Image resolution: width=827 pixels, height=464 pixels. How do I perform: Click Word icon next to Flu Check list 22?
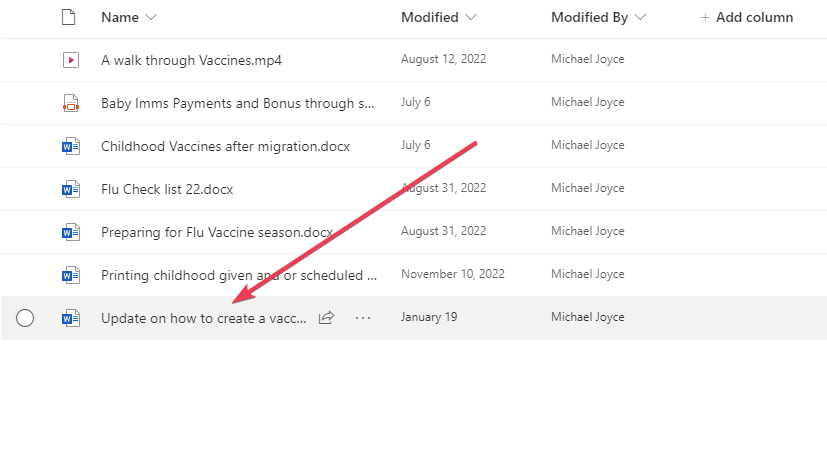point(71,189)
